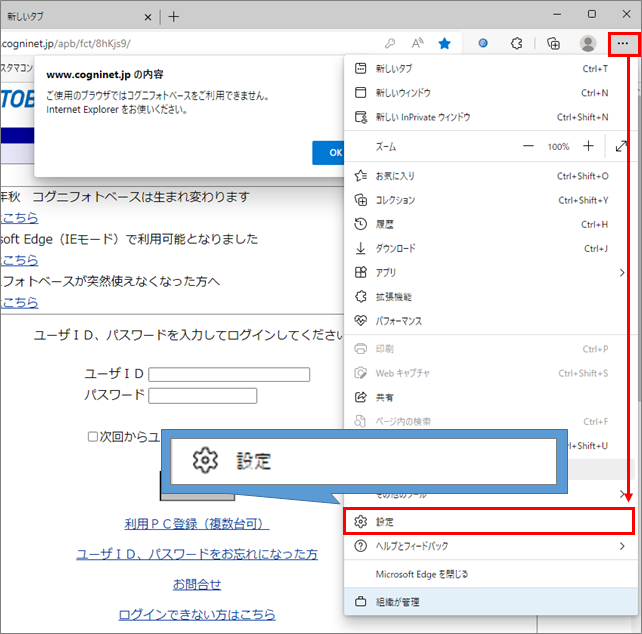This screenshot has width=642, height=634.
Task: Decrease zoom with the minus button
Action: tap(528, 146)
